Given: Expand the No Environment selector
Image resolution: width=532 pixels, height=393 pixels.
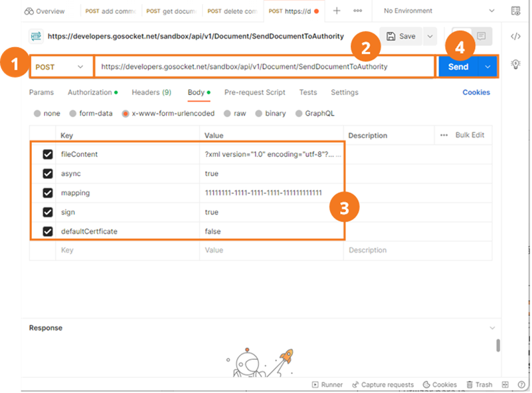Looking at the screenshot, I should tap(439, 11).
